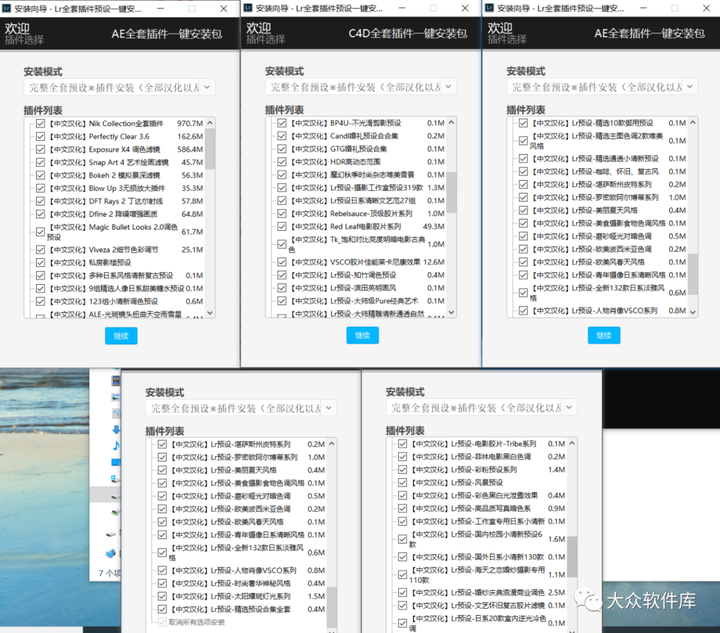Uncheck the Lr预设-精选10款御用预设 checkbox
This screenshot has height=633, width=720.
tap(523, 123)
